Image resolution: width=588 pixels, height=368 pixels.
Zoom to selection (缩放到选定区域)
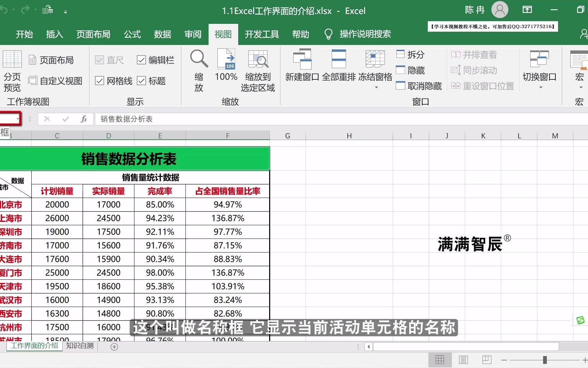click(x=258, y=71)
